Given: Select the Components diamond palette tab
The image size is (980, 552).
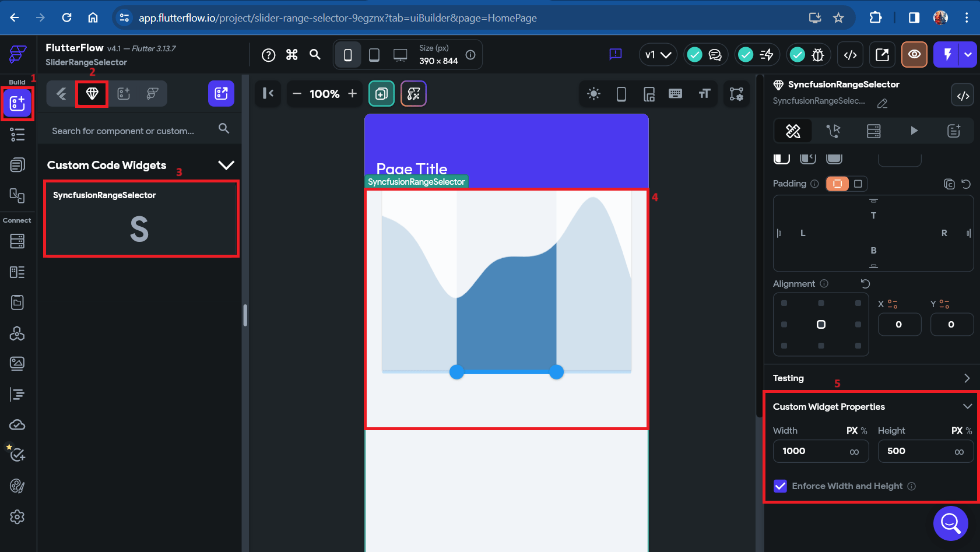Looking at the screenshot, I should click(x=92, y=93).
